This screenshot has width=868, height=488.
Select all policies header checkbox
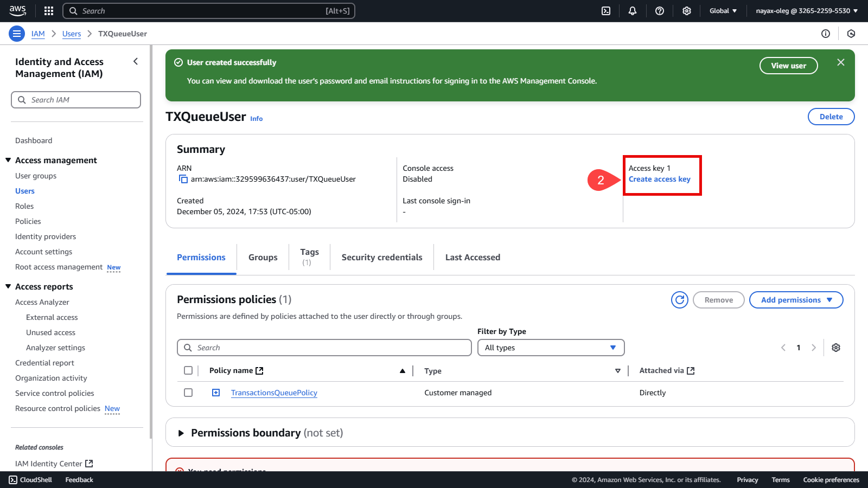pyautogui.click(x=188, y=370)
